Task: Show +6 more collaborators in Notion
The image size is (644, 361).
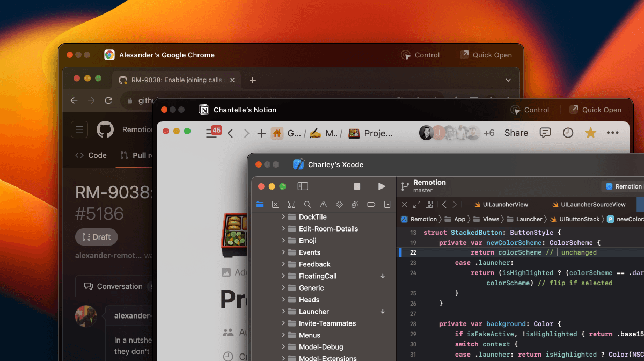Action: tap(489, 133)
